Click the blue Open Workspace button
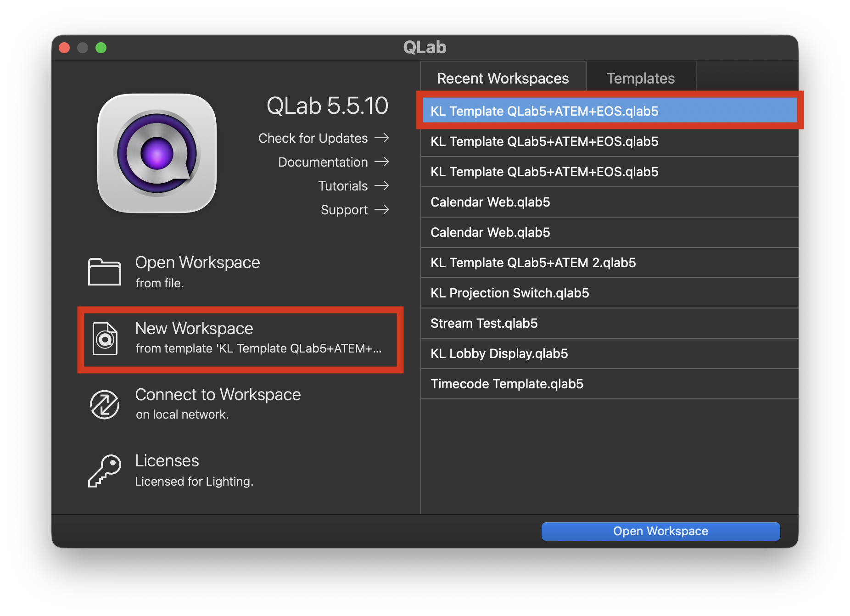Screen dimensions: 850x616 pyautogui.click(x=660, y=531)
